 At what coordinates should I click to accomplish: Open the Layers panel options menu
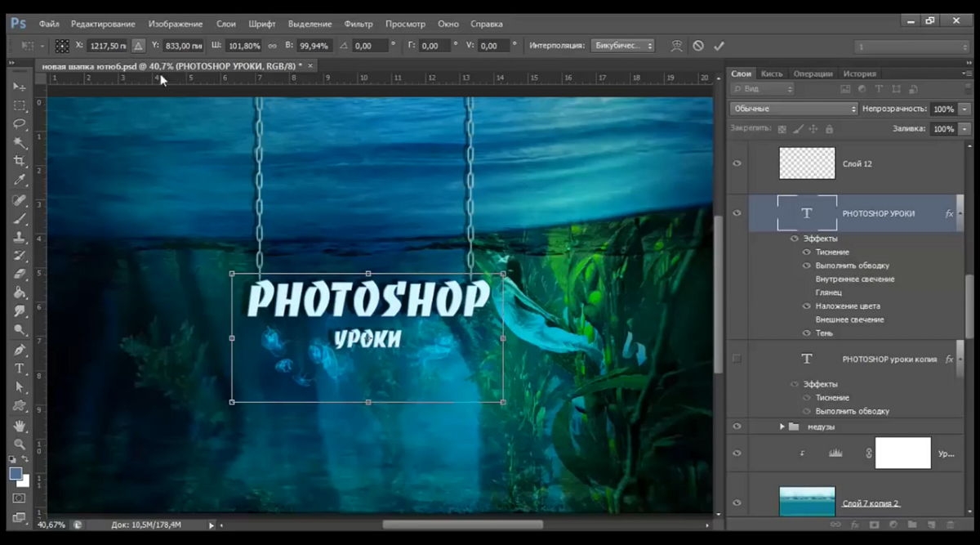967,74
